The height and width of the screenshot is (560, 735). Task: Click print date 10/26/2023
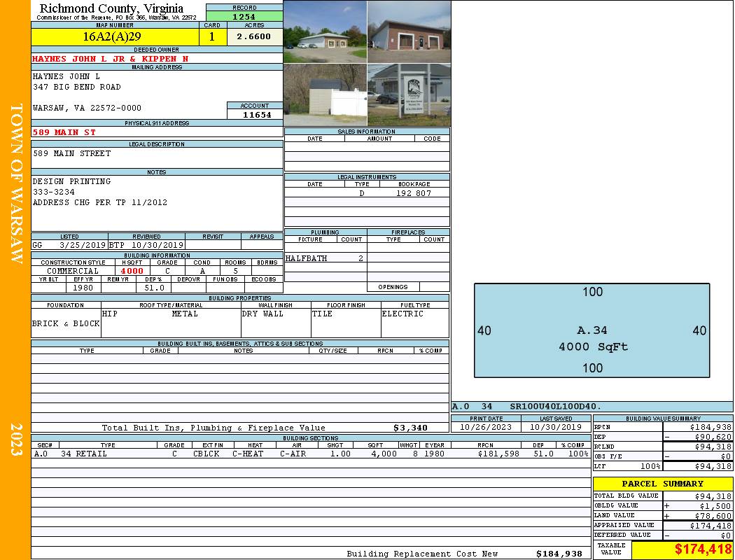[x=486, y=428]
